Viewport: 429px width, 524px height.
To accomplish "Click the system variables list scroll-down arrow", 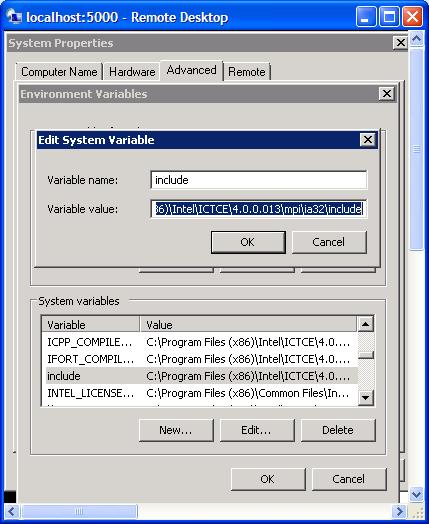I will click(x=366, y=398).
